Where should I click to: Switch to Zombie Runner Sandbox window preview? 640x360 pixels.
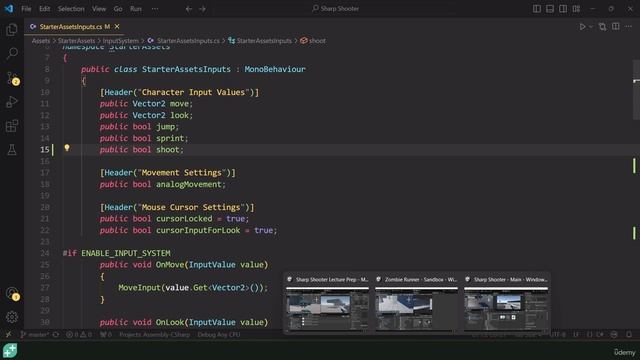[x=416, y=304]
